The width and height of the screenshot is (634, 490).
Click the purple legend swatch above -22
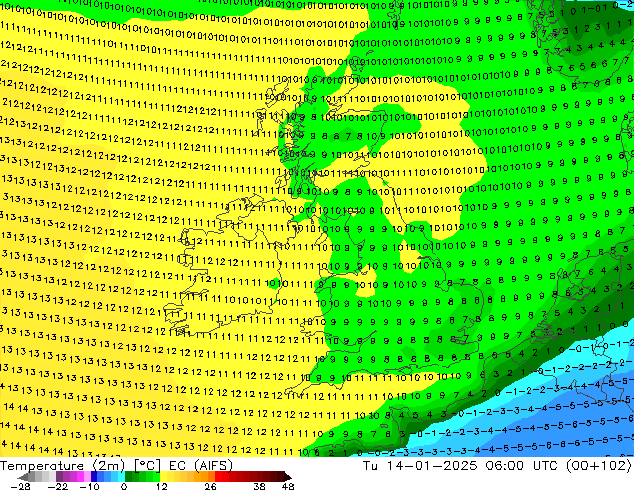[59, 477]
